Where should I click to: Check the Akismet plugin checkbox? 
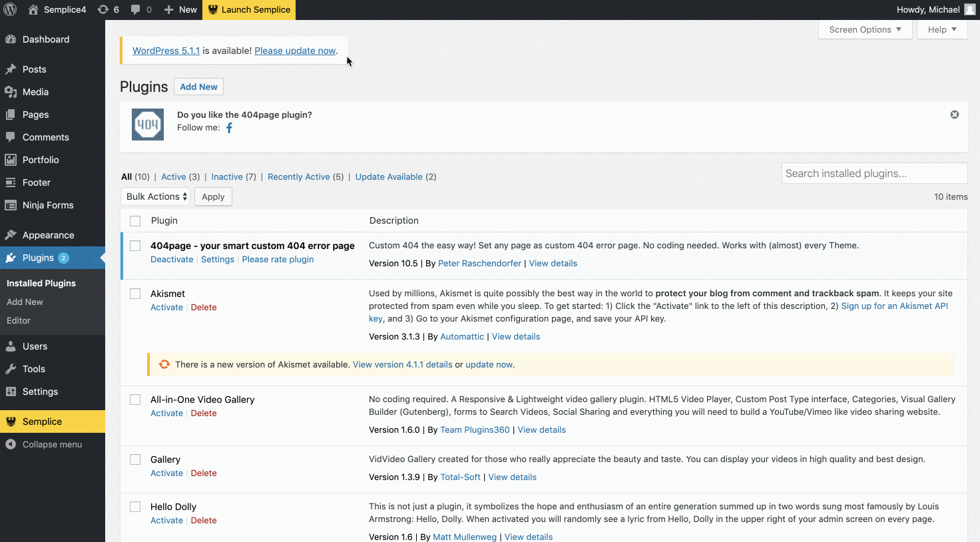tap(135, 294)
